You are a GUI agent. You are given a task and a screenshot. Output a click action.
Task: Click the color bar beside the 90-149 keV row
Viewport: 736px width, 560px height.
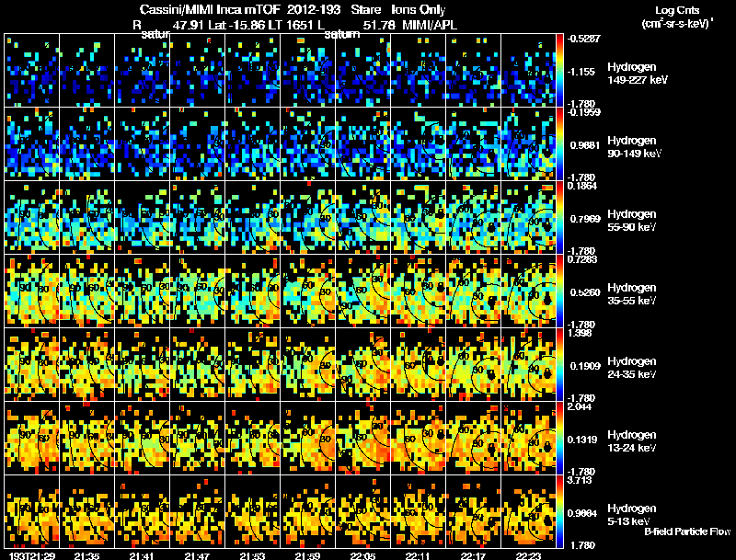pos(559,144)
